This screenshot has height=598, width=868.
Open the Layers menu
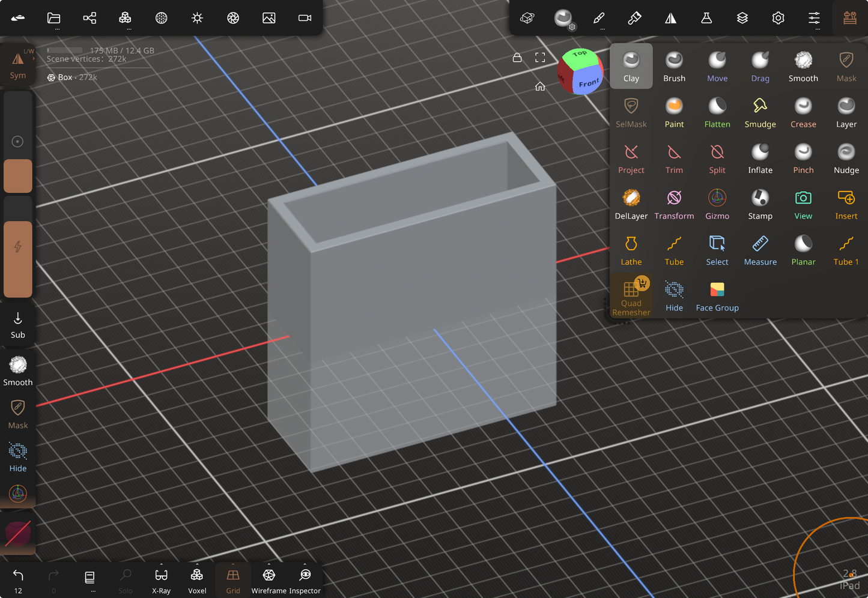[x=742, y=18]
